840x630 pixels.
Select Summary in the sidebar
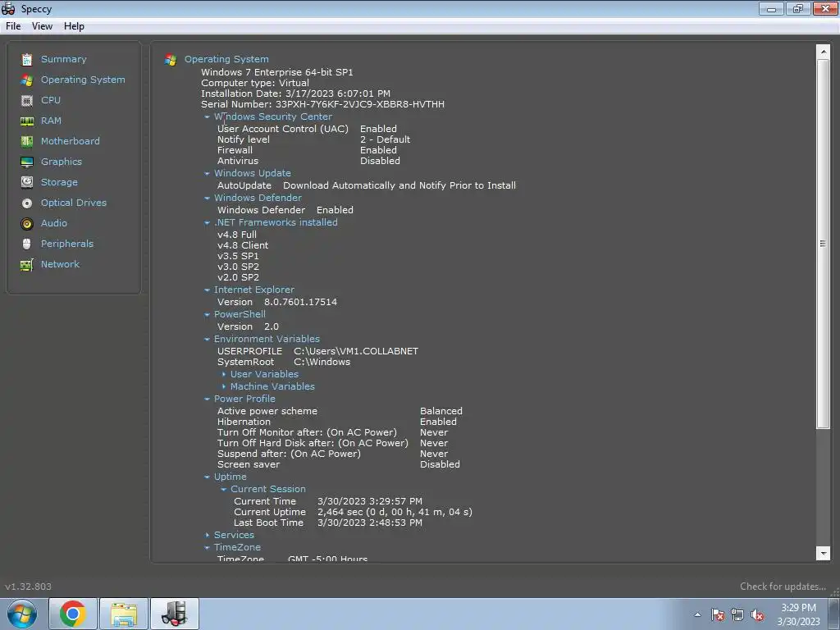[64, 59]
